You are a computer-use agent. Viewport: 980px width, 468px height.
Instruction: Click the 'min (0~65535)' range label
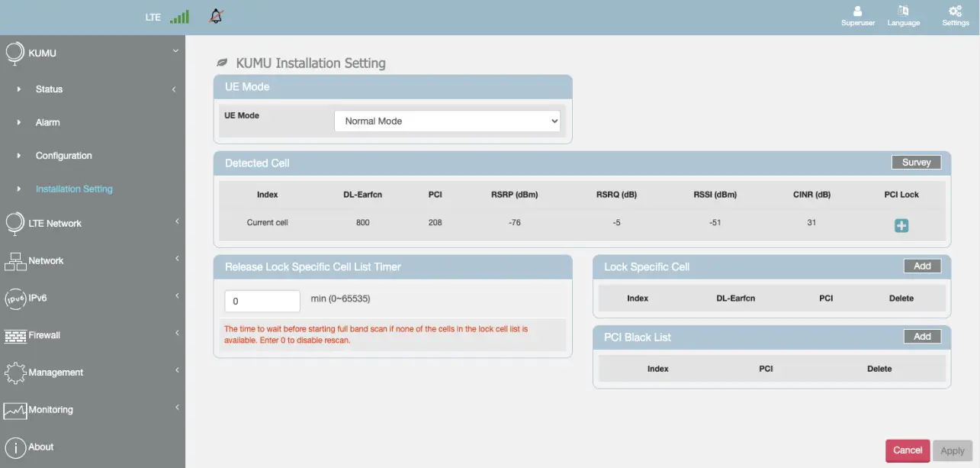(x=340, y=299)
